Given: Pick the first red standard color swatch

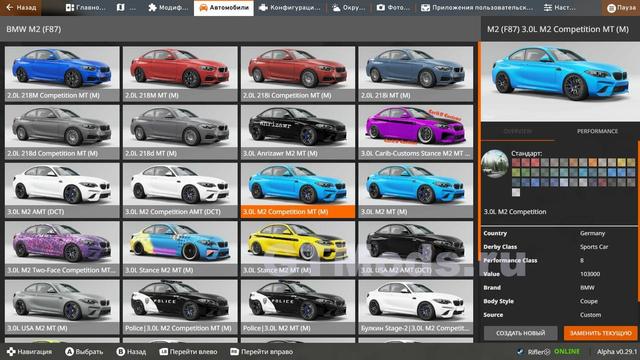Looking at the screenshot, I should (x=516, y=163).
